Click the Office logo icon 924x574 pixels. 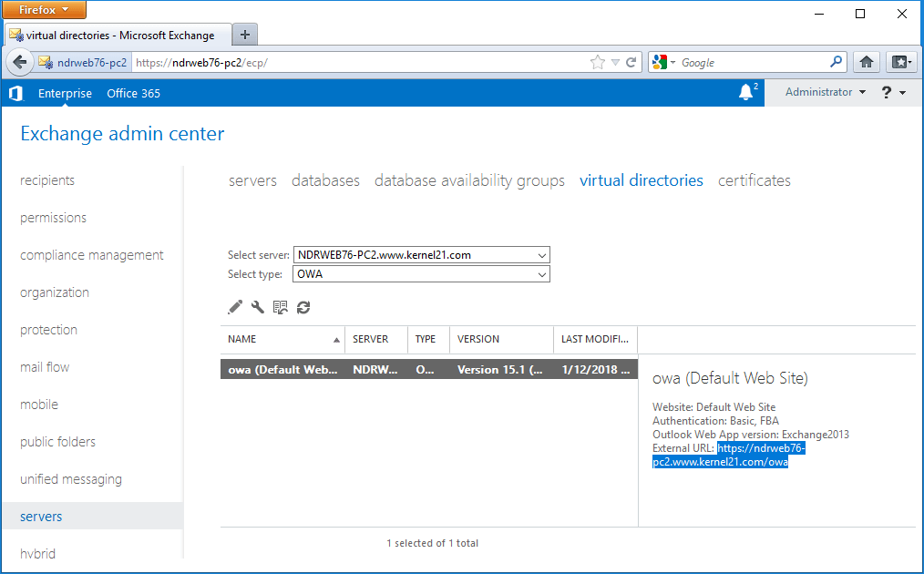(15, 93)
